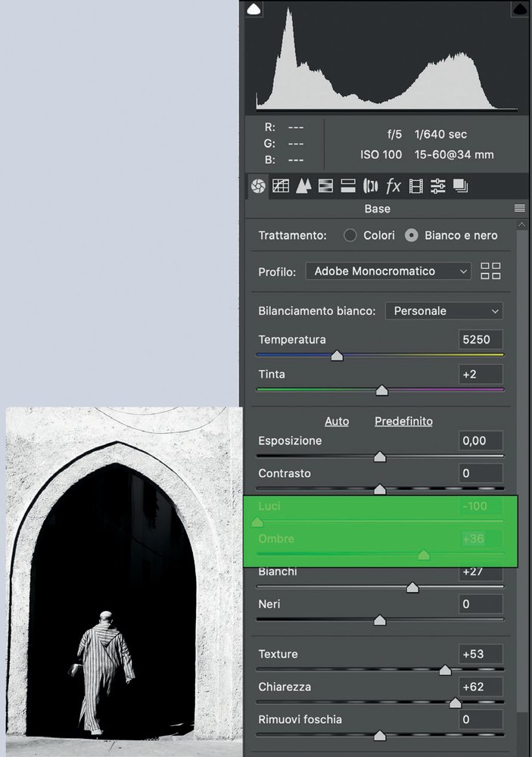The height and width of the screenshot is (757, 532).
Task: Click the Contrasto value field
Action: point(481,473)
